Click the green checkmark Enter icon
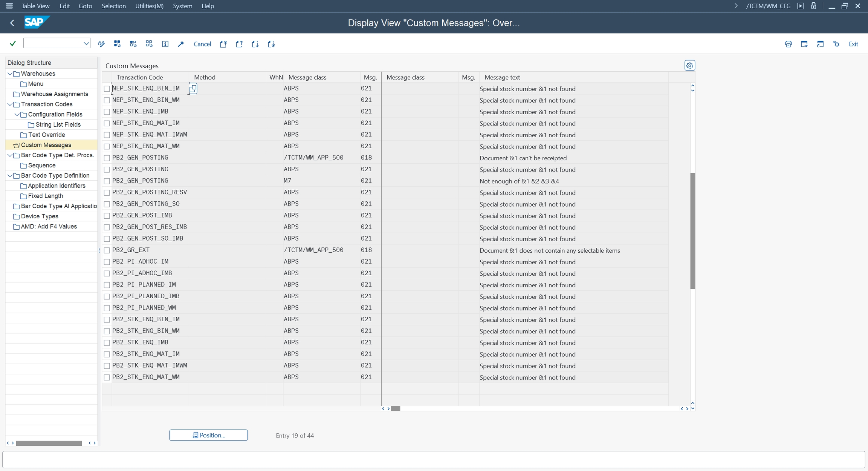 point(13,44)
